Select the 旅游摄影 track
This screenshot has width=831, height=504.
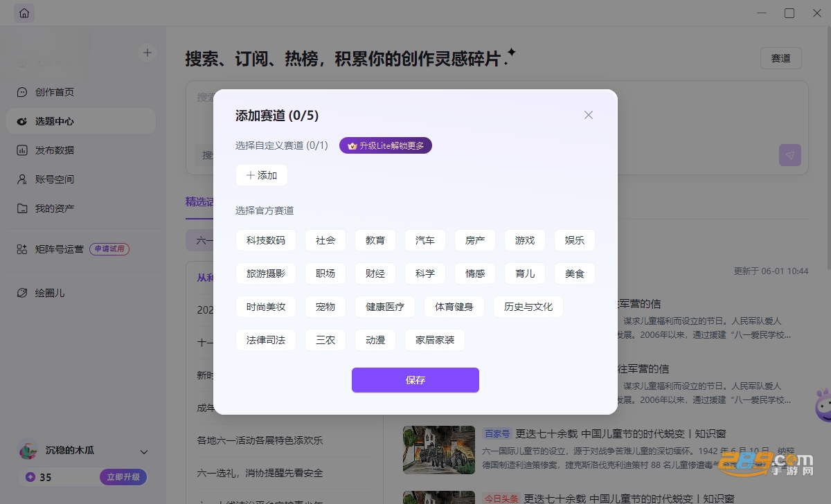[266, 273]
